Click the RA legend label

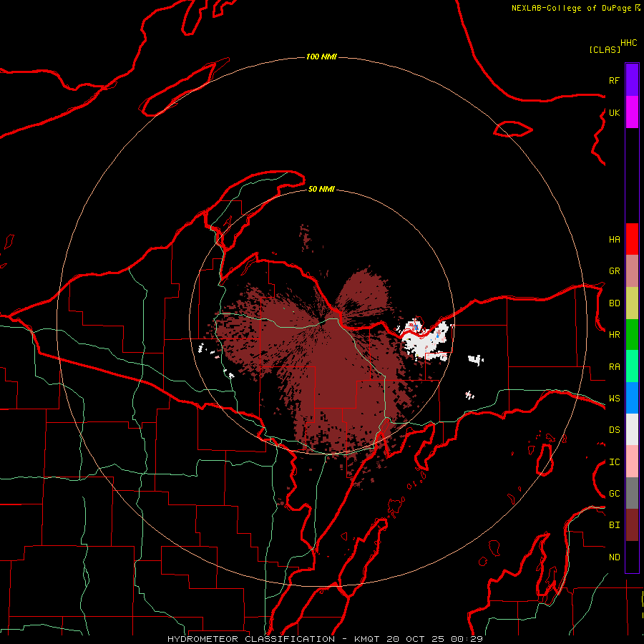click(x=614, y=367)
